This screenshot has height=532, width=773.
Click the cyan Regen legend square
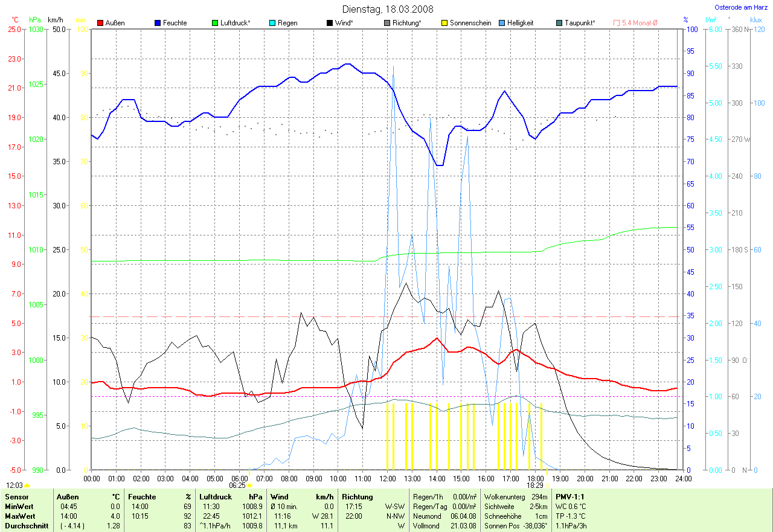click(x=273, y=23)
